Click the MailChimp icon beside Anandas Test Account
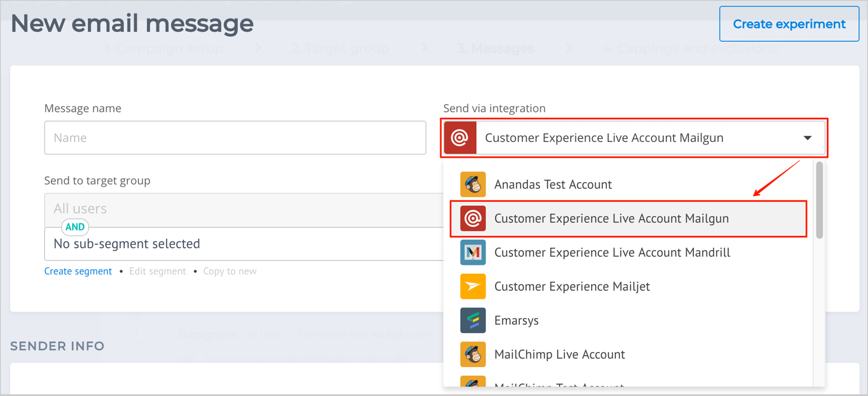868x396 pixels. [x=473, y=184]
